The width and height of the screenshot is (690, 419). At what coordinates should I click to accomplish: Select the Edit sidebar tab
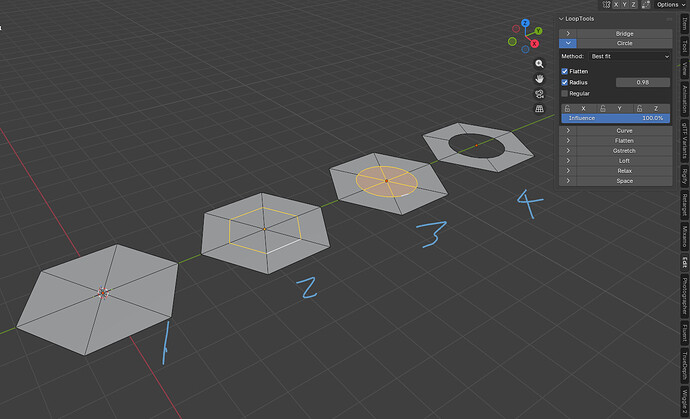pyautogui.click(x=684, y=263)
